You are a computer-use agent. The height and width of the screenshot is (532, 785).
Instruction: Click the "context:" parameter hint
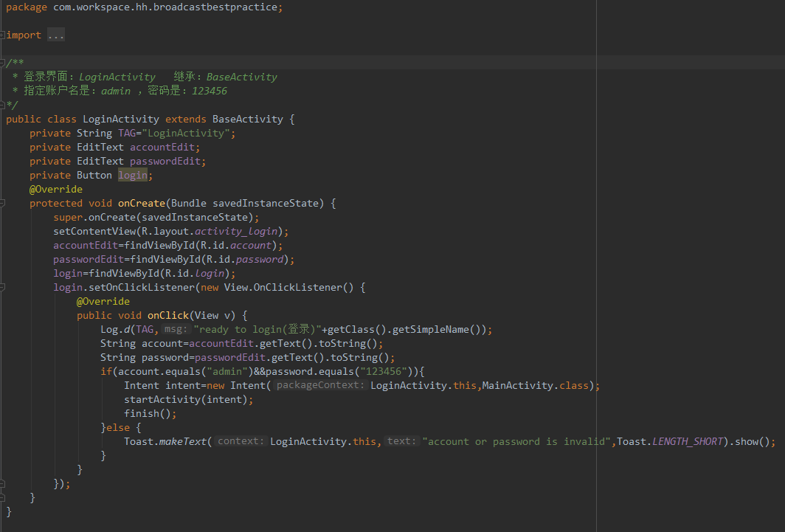point(241,441)
